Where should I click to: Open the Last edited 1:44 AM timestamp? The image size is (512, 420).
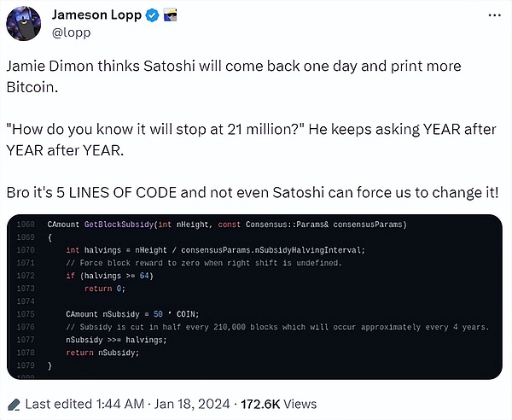84,404
